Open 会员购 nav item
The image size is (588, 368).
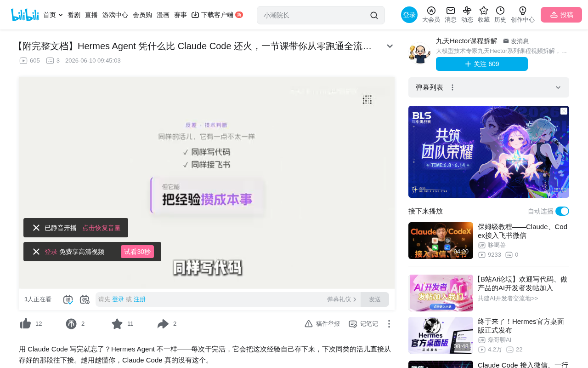[142, 15]
